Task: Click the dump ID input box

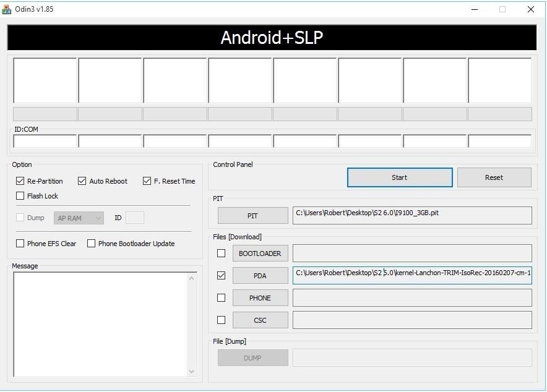Action: [x=135, y=218]
